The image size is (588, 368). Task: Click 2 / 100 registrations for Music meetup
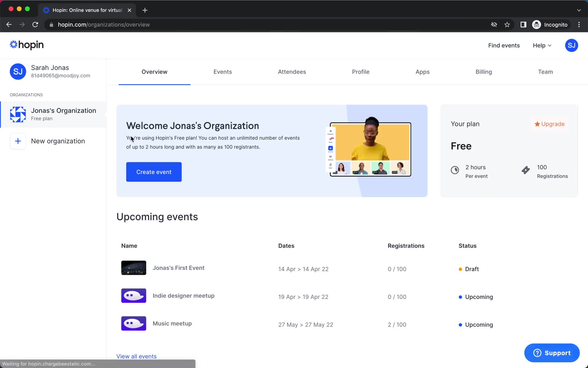[397, 324]
